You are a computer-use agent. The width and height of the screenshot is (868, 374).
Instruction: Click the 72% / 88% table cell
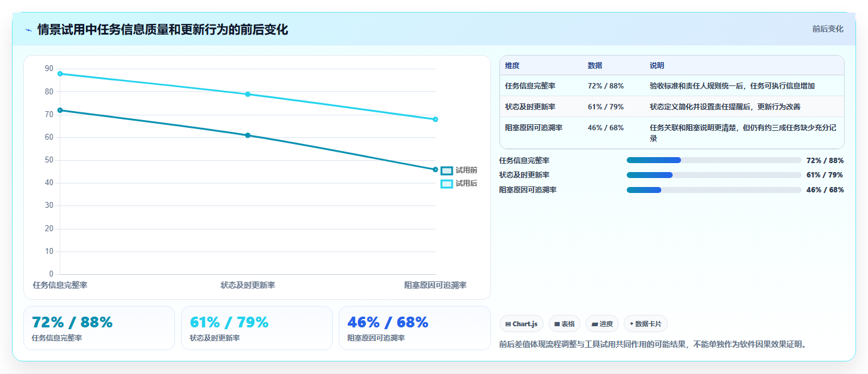pyautogui.click(x=606, y=86)
